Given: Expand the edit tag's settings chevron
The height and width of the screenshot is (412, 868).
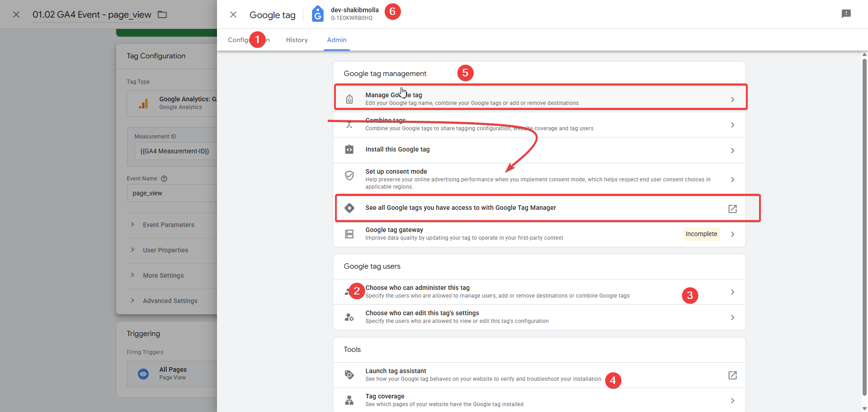Looking at the screenshot, I should [x=732, y=317].
